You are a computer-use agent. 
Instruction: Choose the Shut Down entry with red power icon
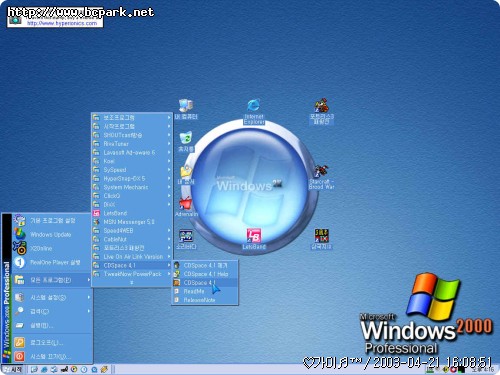(52, 356)
